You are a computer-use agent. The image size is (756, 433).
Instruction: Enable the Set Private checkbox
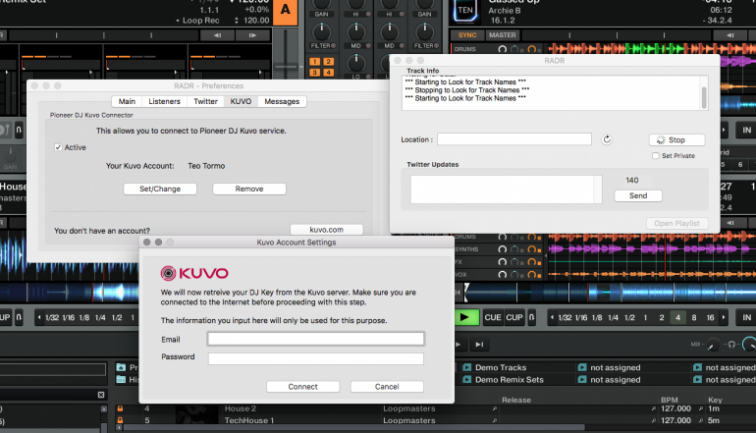click(x=655, y=155)
